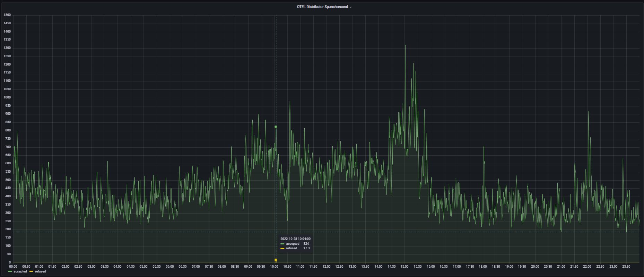Click the 20:30 time axis label

(548, 267)
